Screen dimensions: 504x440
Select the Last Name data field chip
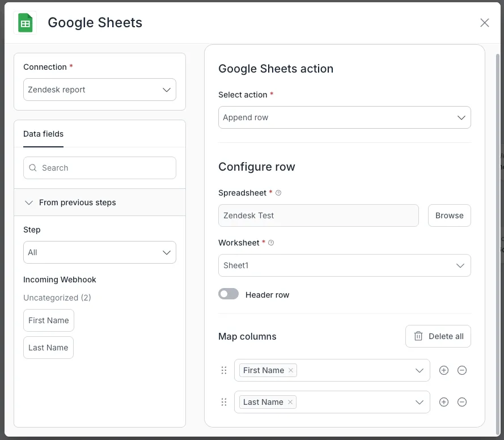(x=48, y=348)
